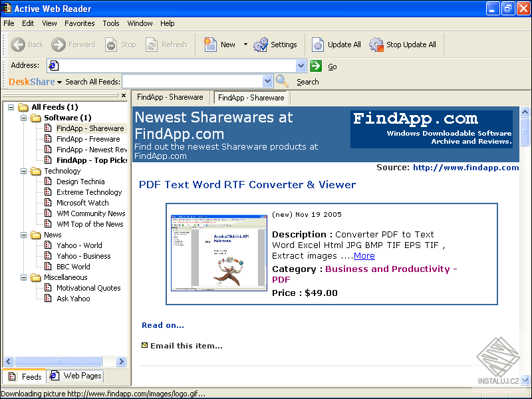Click the magnifier Search icon
This screenshot has height=399, width=532.
282,81
